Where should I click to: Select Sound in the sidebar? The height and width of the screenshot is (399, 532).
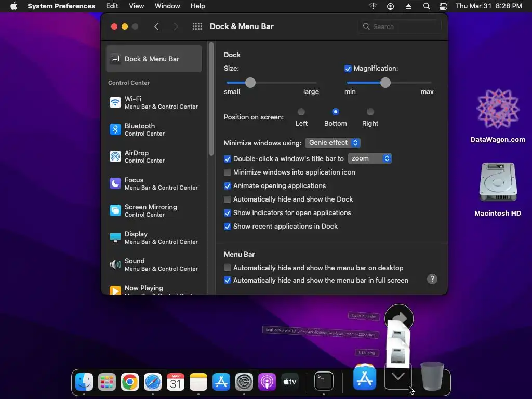[154, 264]
